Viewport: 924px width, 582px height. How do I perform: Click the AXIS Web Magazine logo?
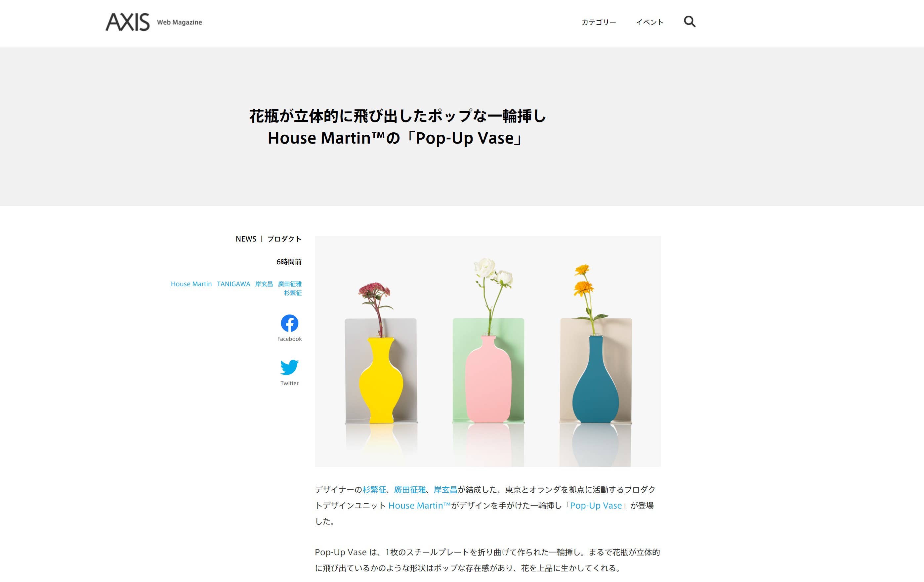[153, 22]
